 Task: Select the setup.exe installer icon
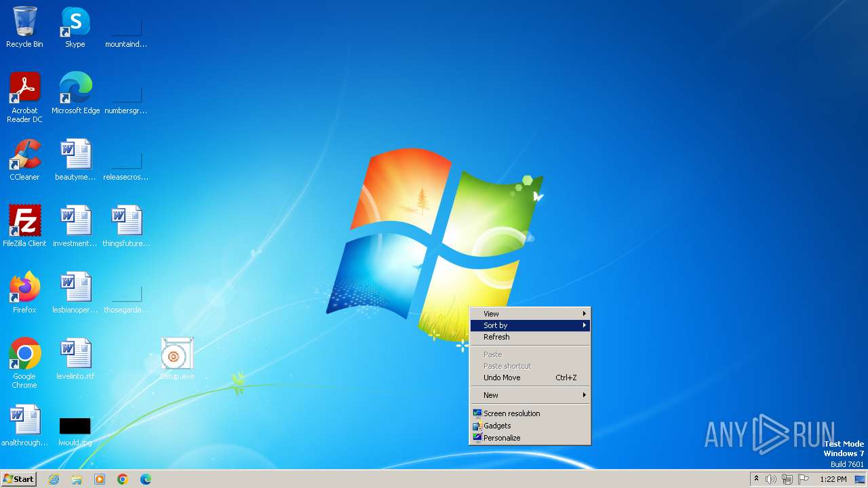point(177,359)
